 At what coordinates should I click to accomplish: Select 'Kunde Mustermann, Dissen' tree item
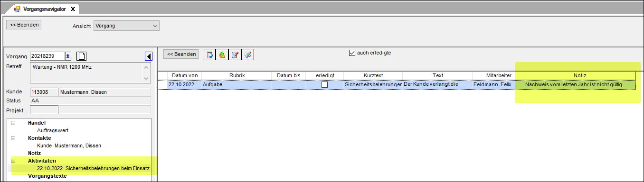click(69, 146)
